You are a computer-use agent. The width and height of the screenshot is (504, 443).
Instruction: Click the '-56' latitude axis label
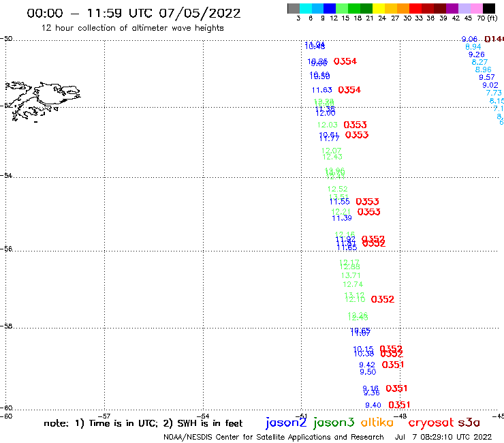pyautogui.click(x=6, y=249)
